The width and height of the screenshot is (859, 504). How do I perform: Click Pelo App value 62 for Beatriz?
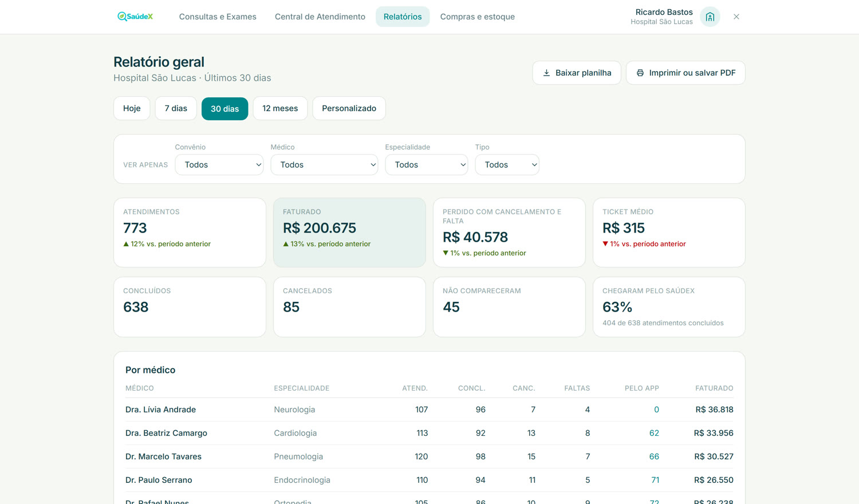(654, 433)
